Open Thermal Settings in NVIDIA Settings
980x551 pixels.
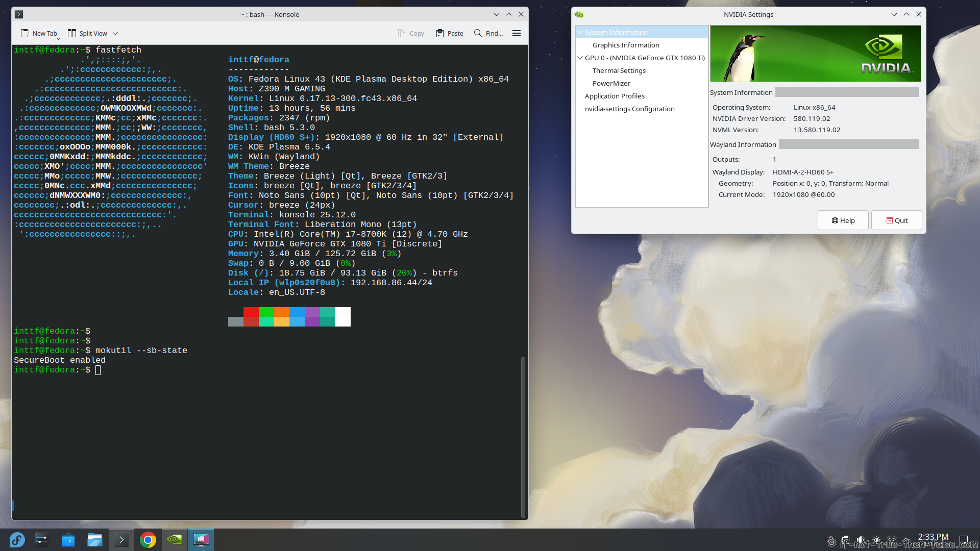[x=619, y=70]
